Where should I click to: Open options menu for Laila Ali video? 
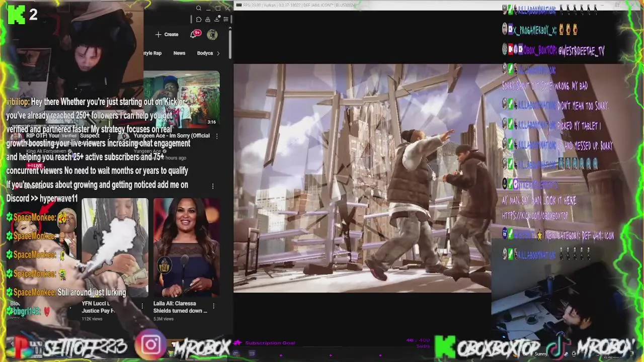click(213, 306)
